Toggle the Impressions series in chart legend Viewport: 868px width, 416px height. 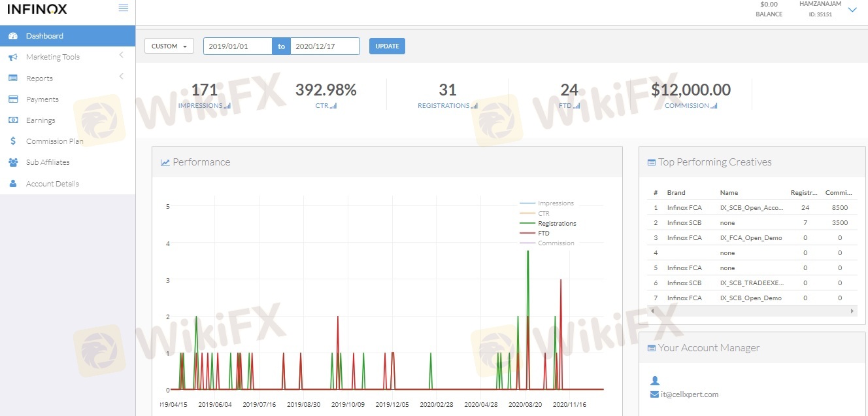click(546, 203)
